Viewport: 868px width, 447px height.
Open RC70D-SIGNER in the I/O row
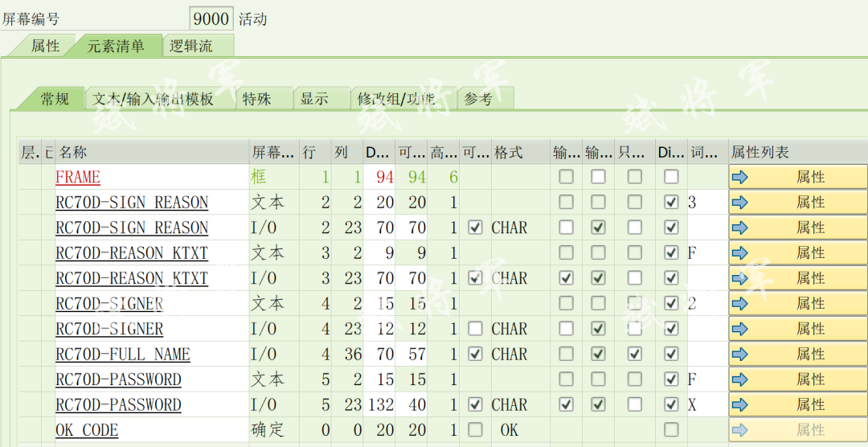109,329
